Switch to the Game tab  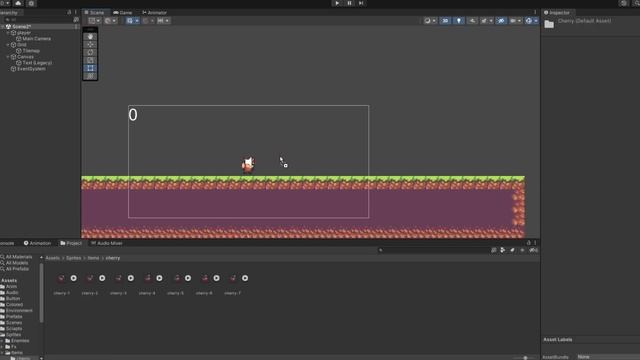tap(123, 13)
